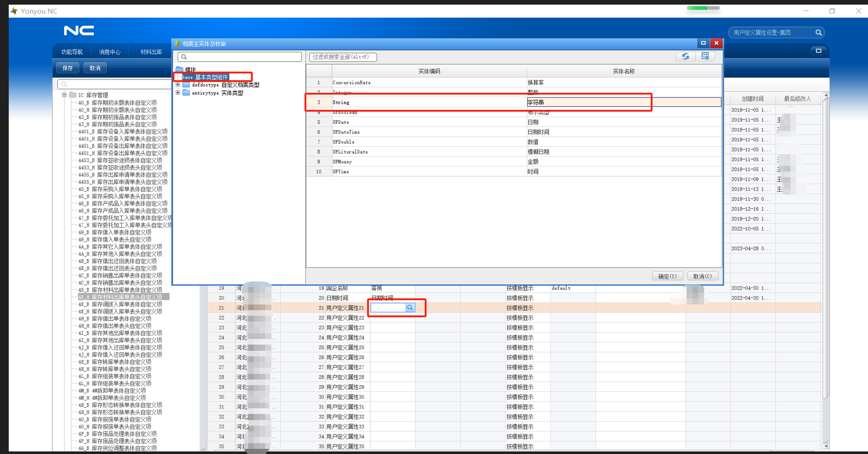The height and width of the screenshot is (454, 868).
Task: Open the 功能导航 tab
Action: (x=72, y=52)
